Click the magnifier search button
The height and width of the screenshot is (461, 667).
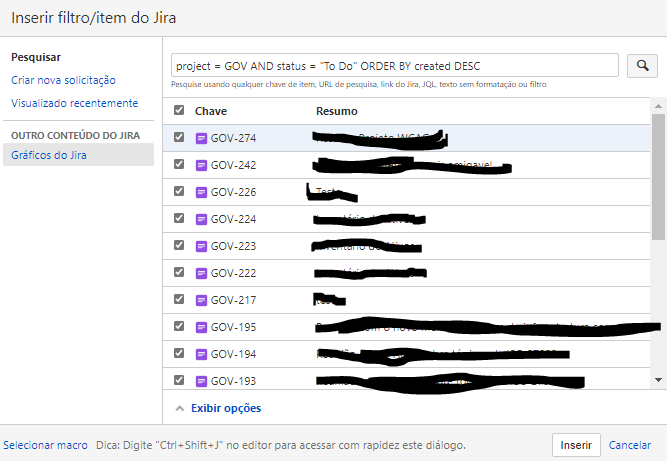642,65
